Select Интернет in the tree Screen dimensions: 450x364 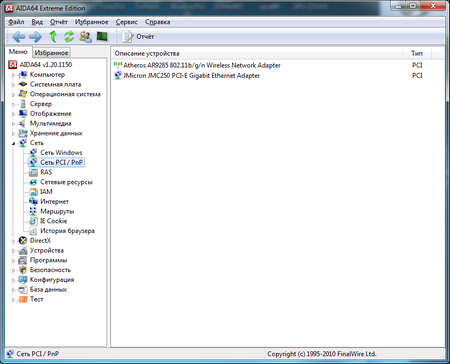pos(54,201)
